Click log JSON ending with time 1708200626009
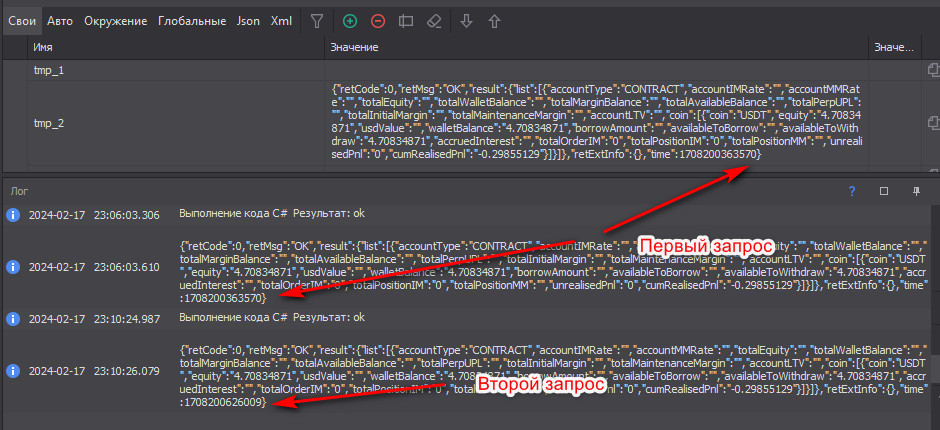 click(554, 375)
